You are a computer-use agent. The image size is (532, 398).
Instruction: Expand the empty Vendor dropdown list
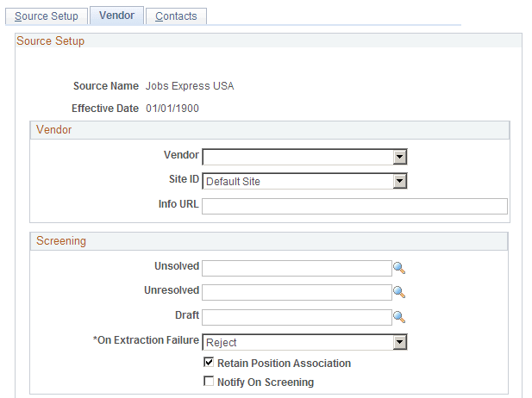point(399,157)
